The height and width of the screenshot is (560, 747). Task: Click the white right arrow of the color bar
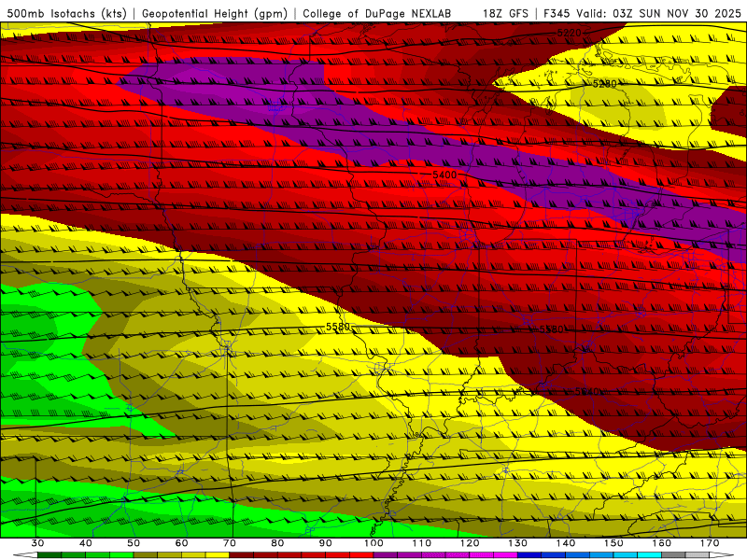(x=721, y=555)
